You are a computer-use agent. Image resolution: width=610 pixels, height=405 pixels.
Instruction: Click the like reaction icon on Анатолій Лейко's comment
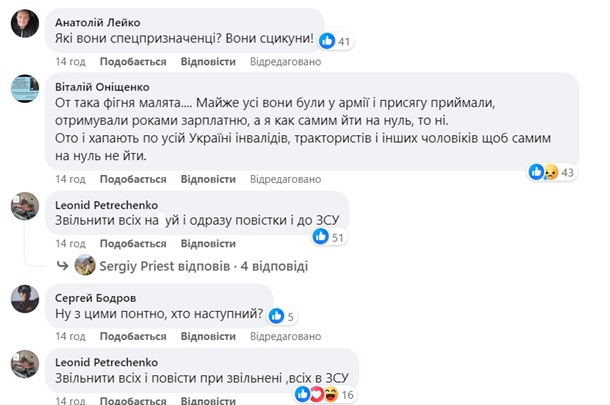coord(327,41)
